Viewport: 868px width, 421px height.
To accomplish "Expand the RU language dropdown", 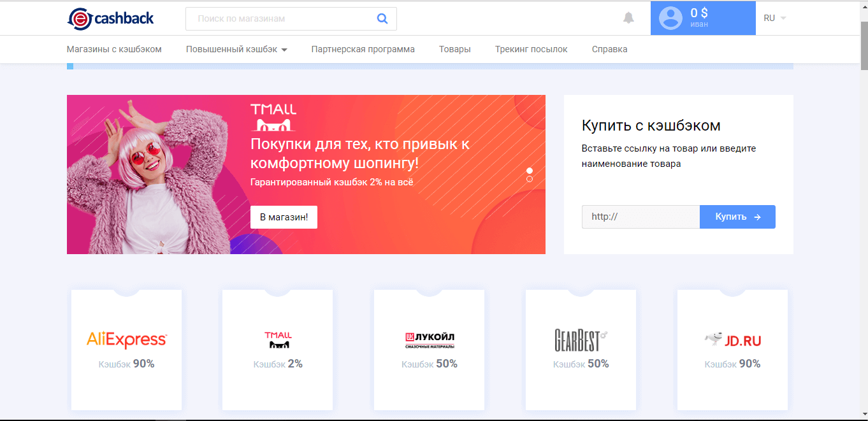I will click(774, 18).
